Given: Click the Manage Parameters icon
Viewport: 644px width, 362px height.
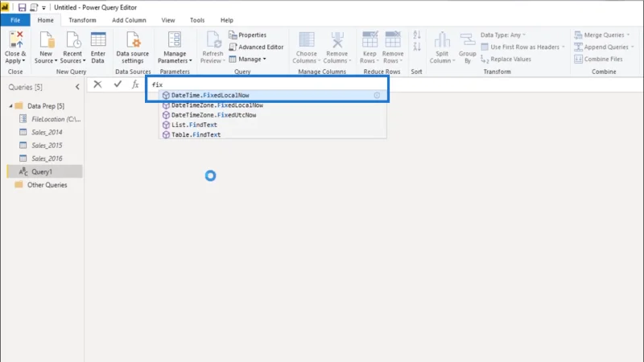Looking at the screenshot, I should 175,40.
